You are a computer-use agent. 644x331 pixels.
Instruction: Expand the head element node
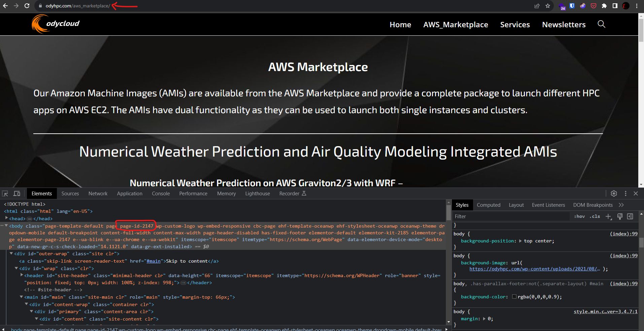[x=6, y=218]
